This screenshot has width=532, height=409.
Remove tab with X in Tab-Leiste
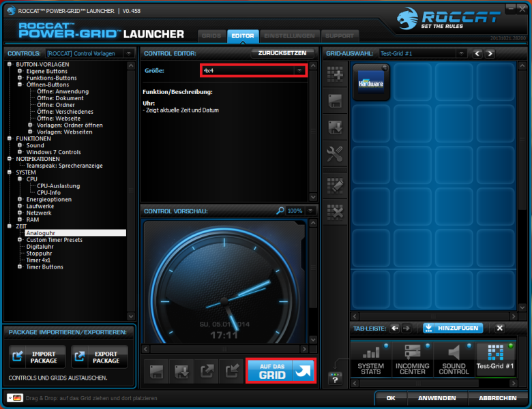click(499, 328)
